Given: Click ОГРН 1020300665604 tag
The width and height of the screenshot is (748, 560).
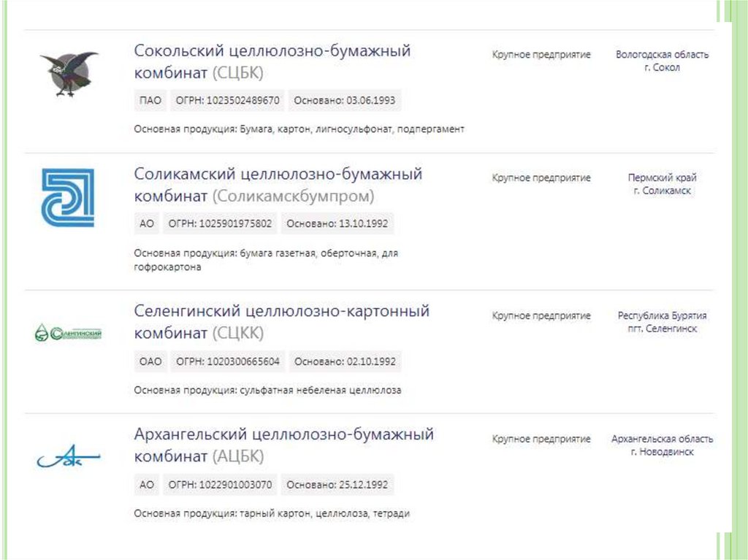Looking at the screenshot, I should point(228,361).
